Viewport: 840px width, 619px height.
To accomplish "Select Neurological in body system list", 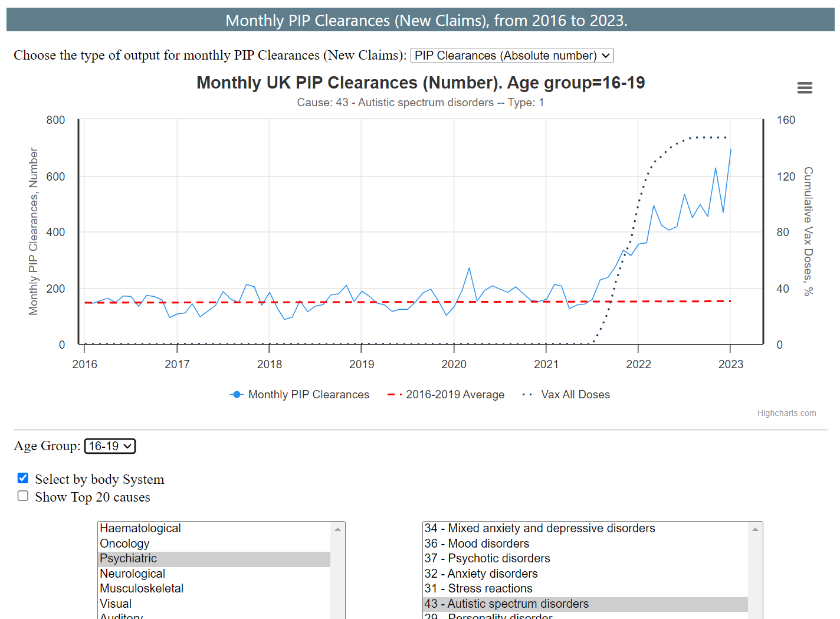I will click(x=132, y=574).
